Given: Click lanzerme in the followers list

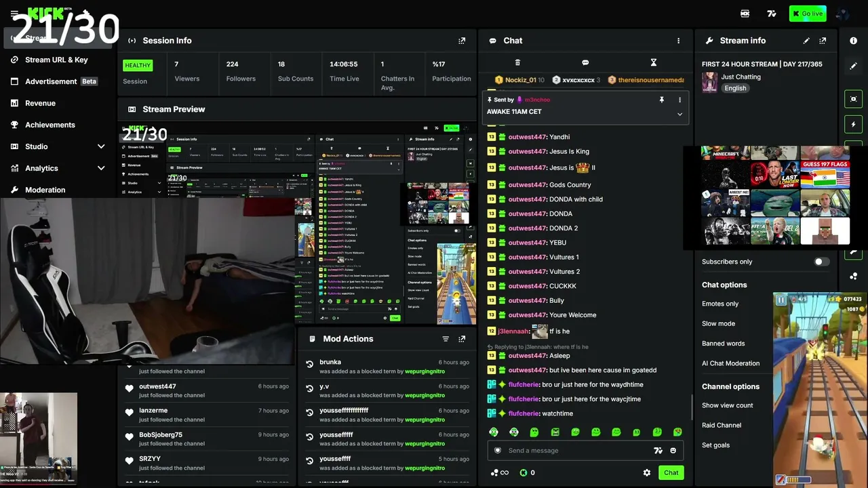Looking at the screenshot, I should point(153,411).
